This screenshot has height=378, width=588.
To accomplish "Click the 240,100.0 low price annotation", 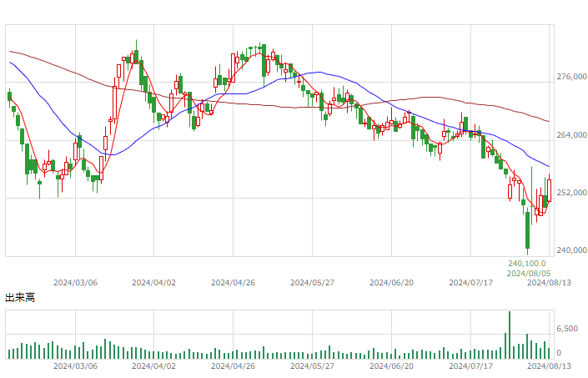I will 527,264.
